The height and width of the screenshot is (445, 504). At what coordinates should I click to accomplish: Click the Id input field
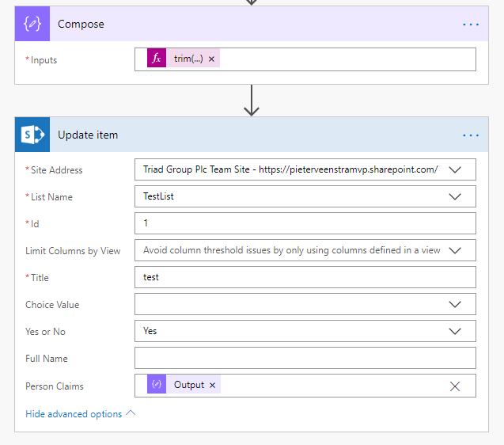click(305, 223)
